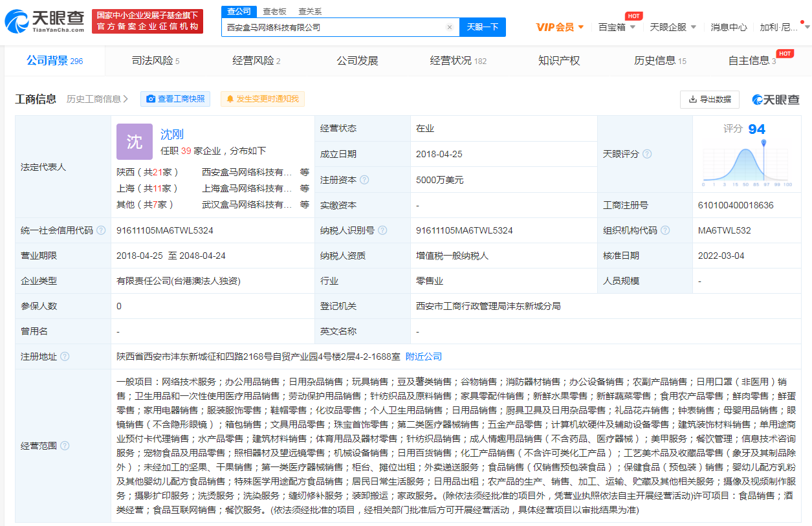Image resolution: width=812 pixels, height=526 pixels.
Task: Open the 消息中心 link
Action: click(729, 27)
